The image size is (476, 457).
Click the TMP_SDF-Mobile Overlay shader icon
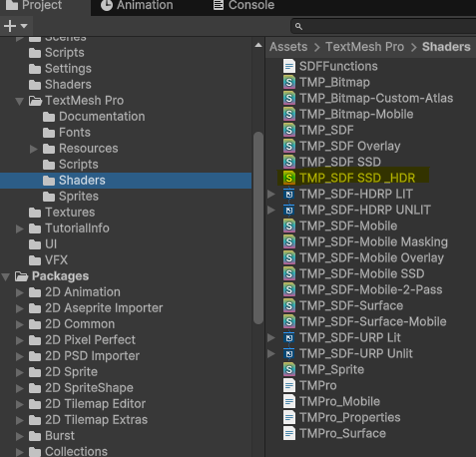click(289, 257)
